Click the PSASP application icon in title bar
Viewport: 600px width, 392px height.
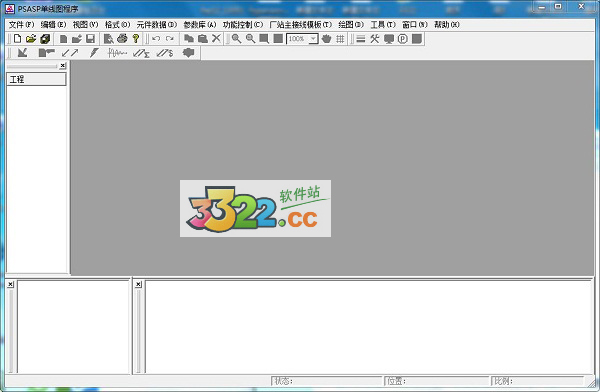[x=10, y=8]
